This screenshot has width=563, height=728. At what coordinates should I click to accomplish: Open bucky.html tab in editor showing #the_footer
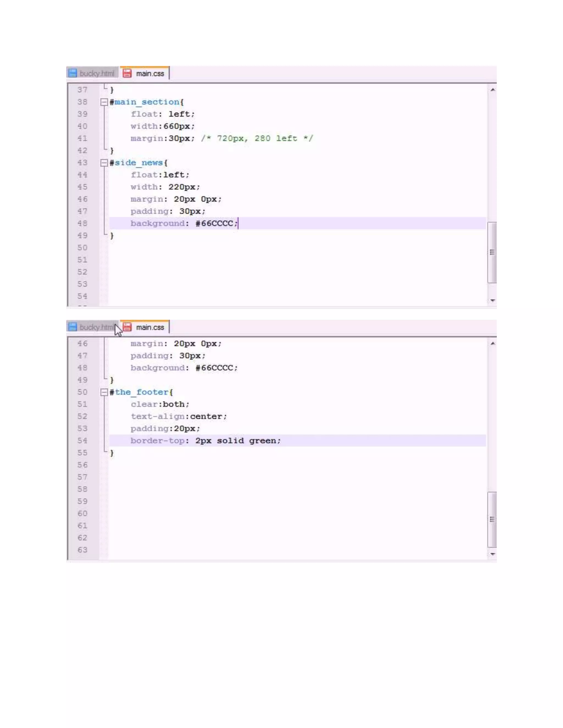pos(92,327)
